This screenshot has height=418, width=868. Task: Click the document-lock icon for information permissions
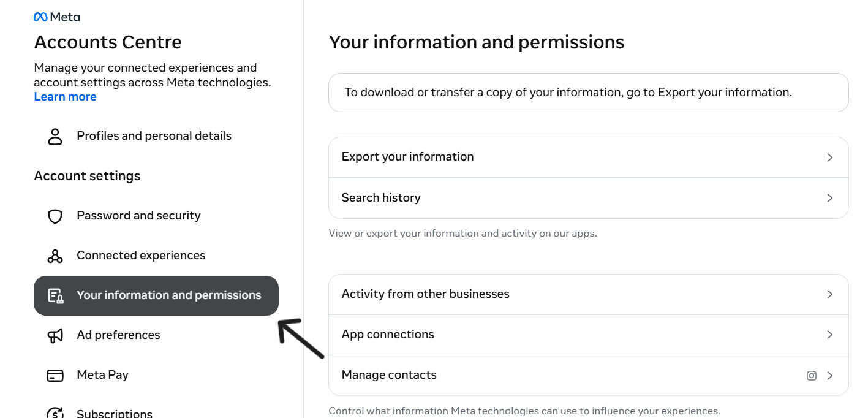tap(56, 296)
